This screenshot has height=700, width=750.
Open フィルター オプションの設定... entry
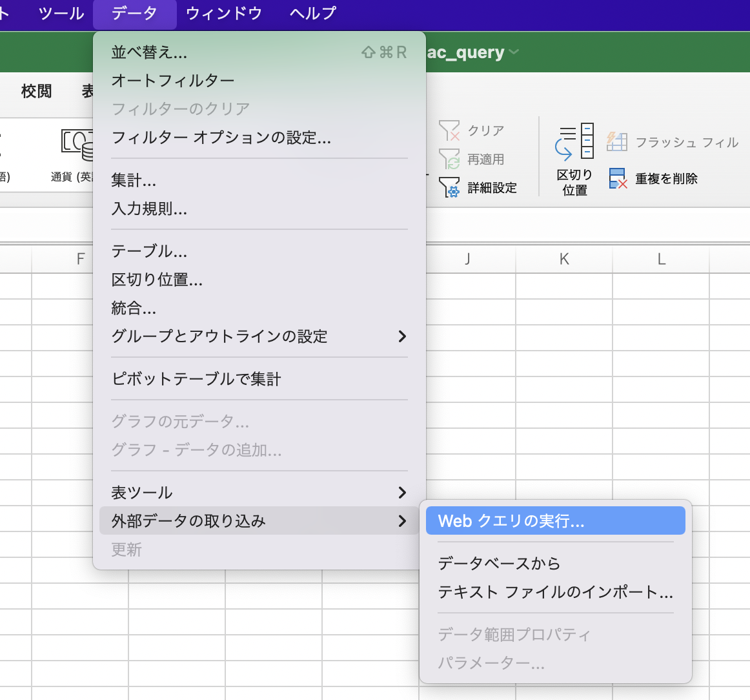(x=259, y=138)
